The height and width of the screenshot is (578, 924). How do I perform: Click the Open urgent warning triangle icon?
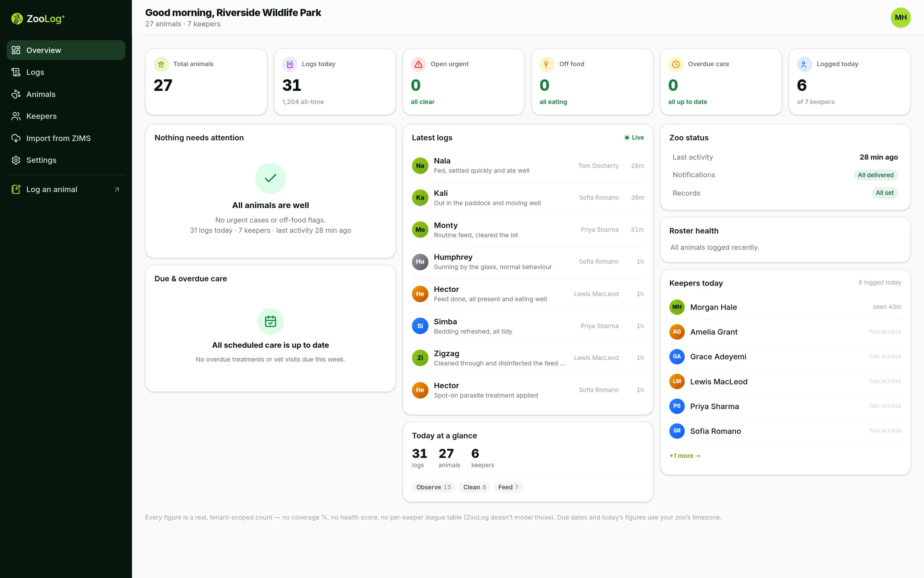pyautogui.click(x=418, y=64)
